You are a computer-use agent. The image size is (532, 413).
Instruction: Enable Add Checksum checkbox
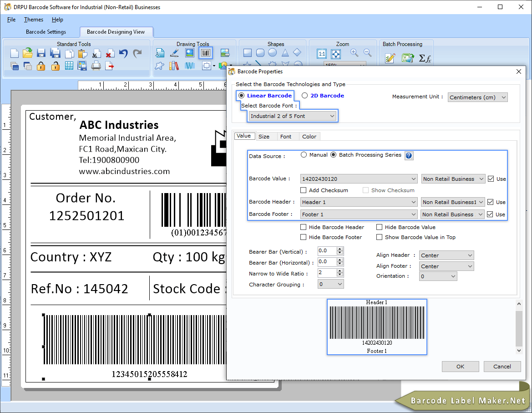tap(304, 190)
